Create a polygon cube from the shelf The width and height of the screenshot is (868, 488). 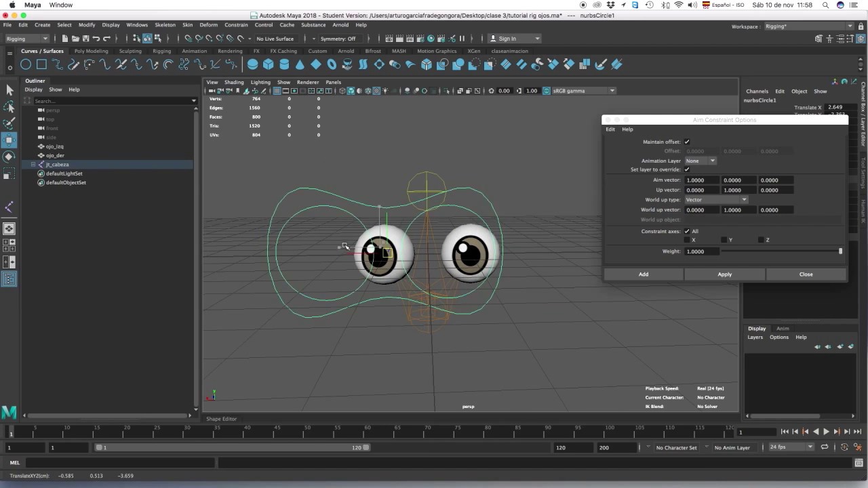coord(269,64)
